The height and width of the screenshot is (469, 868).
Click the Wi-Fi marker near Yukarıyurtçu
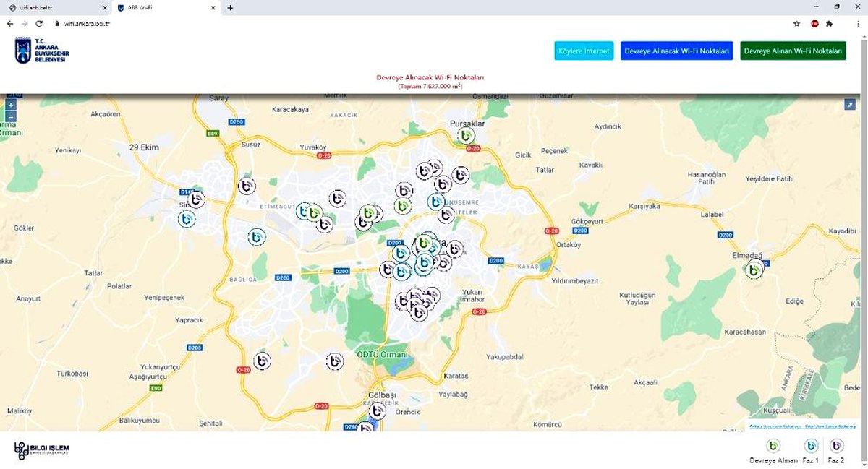point(263,361)
